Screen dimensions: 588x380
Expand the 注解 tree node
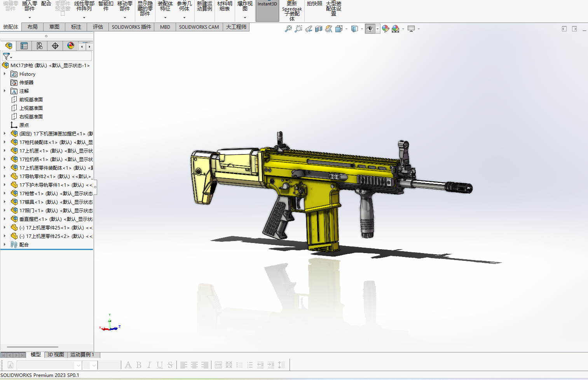[x=5, y=91]
